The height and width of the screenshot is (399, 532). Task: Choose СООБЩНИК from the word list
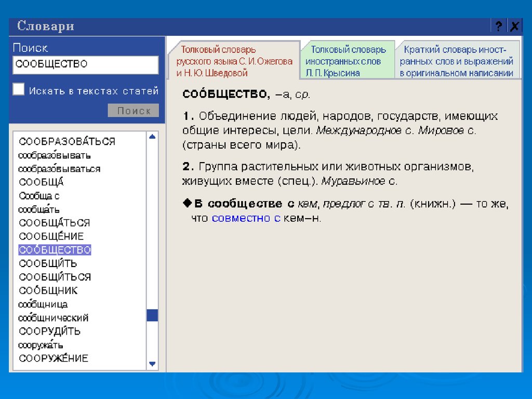coord(48,290)
